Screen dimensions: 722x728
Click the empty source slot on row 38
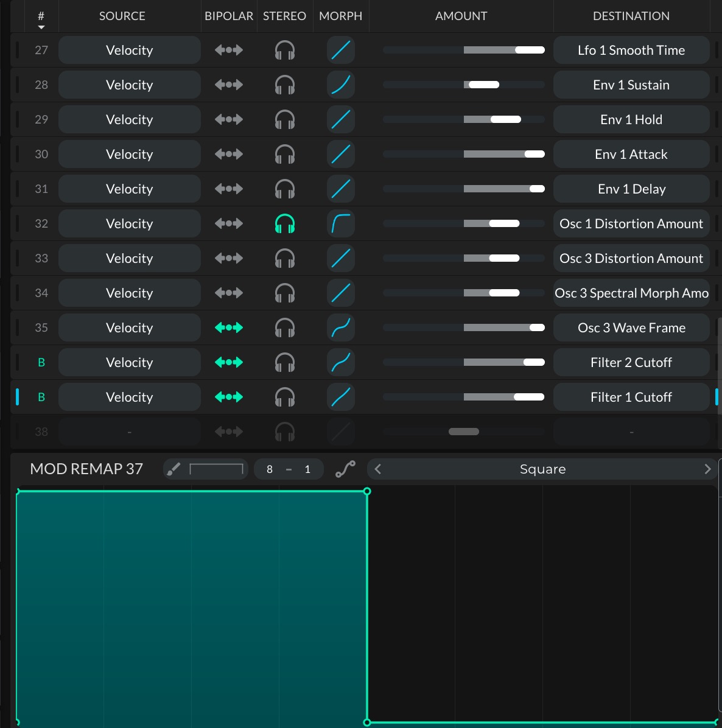(129, 432)
